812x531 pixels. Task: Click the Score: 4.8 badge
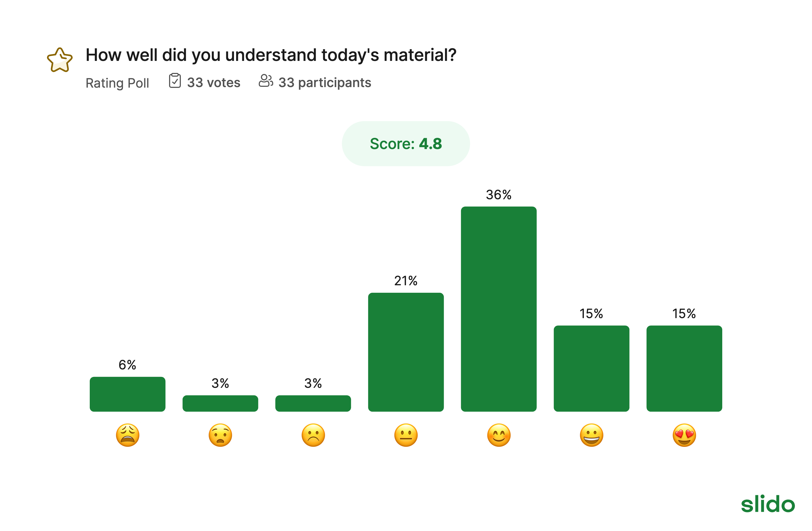point(406,144)
